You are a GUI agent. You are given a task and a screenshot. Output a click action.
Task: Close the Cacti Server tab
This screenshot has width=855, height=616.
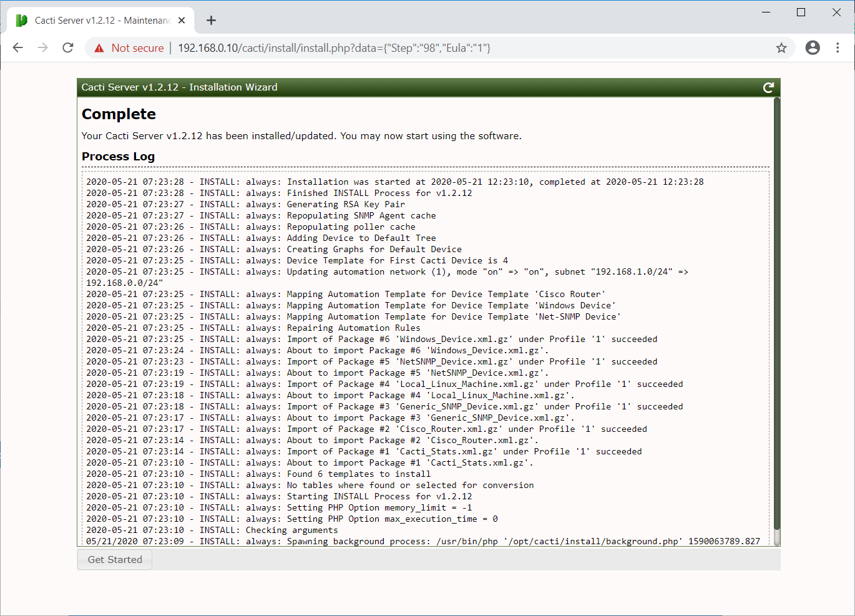pos(182,21)
